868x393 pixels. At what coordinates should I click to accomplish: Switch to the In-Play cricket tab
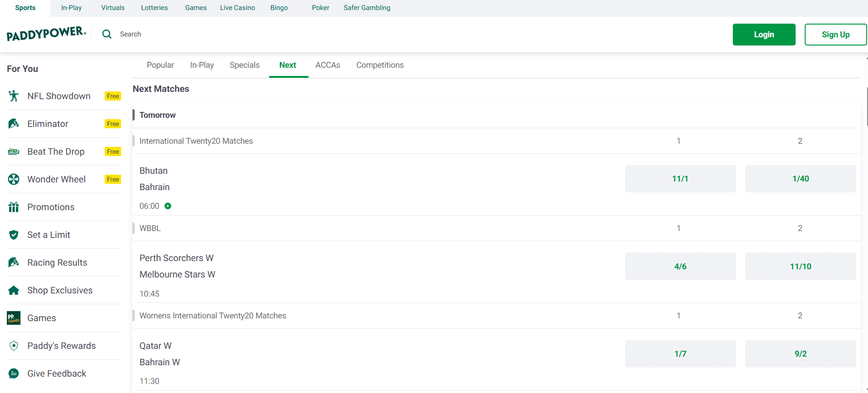(x=202, y=65)
